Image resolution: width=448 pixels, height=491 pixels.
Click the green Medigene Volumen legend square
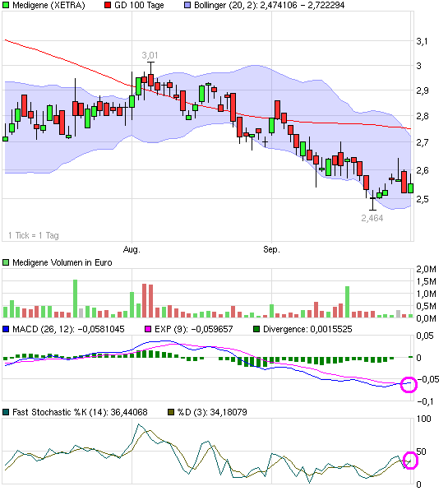coord(6,262)
